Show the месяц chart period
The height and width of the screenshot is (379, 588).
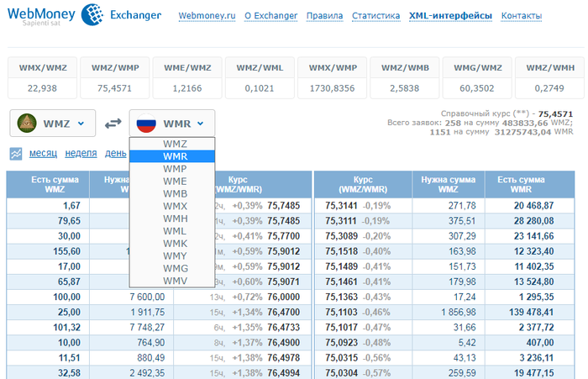pyautogui.click(x=43, y=153)
